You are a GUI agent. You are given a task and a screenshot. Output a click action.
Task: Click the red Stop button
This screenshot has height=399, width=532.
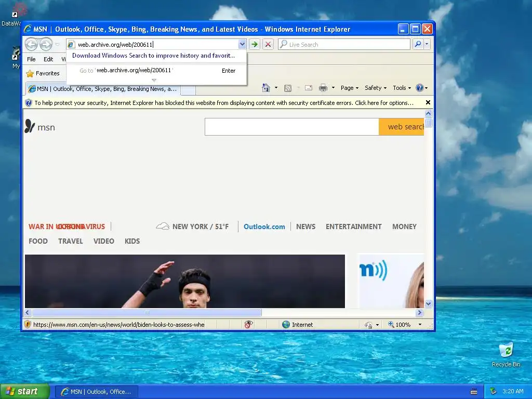268,44
